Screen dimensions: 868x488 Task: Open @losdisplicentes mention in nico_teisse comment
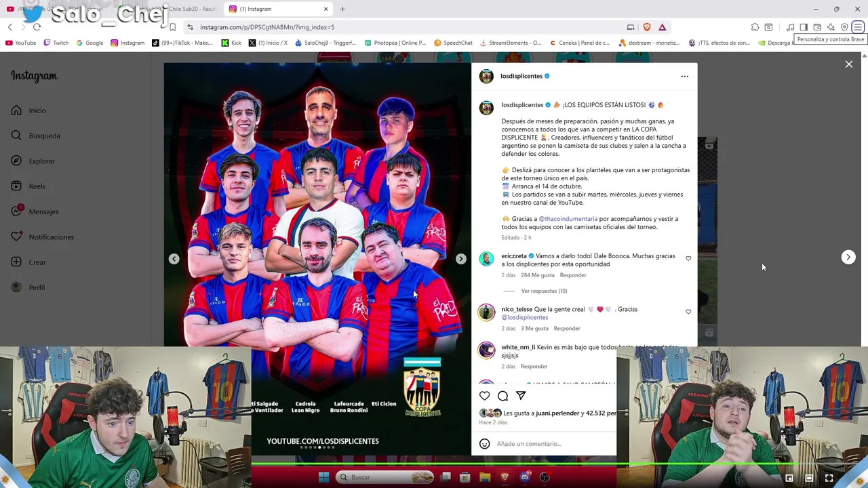point(525,317)
